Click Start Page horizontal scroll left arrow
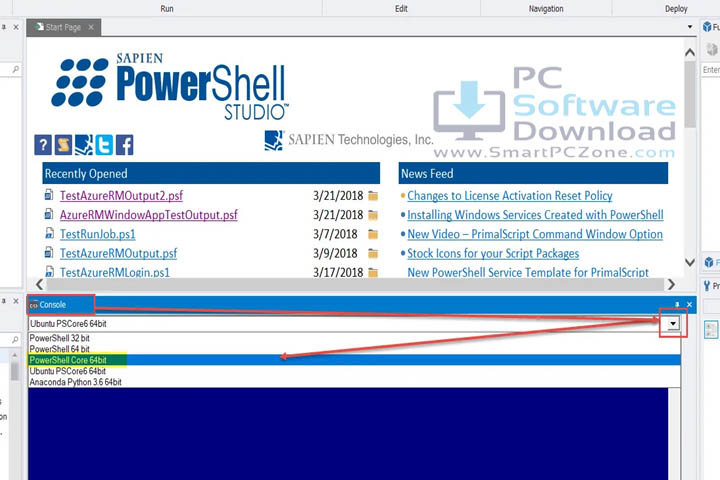The height and width of the screenshot is (480, 720). [40, 284]
